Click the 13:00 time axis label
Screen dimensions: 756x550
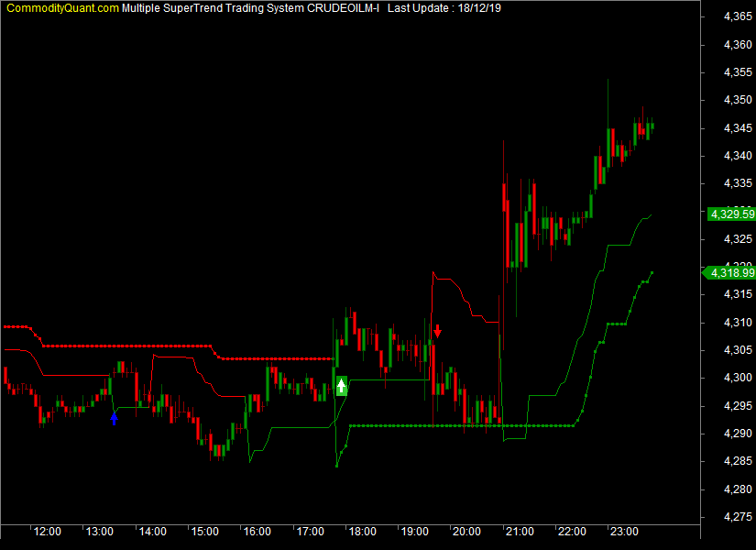tap(99, 532)
